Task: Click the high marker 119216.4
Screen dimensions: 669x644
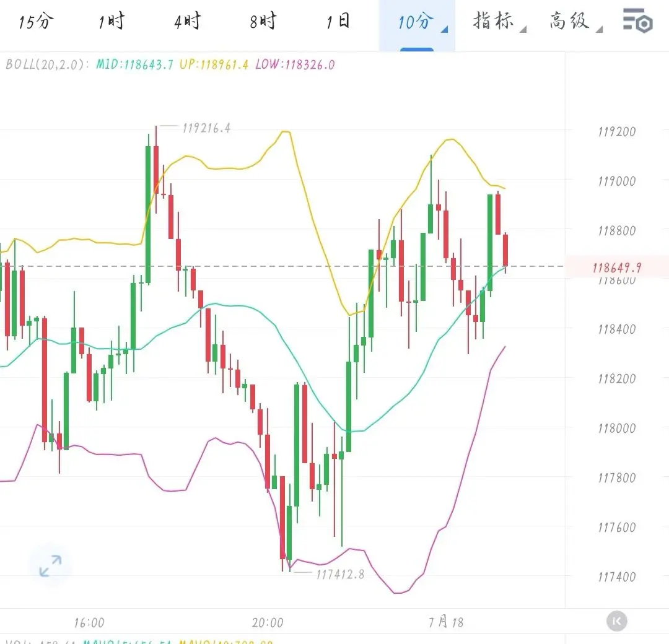Action: click(x=206, y=128)
